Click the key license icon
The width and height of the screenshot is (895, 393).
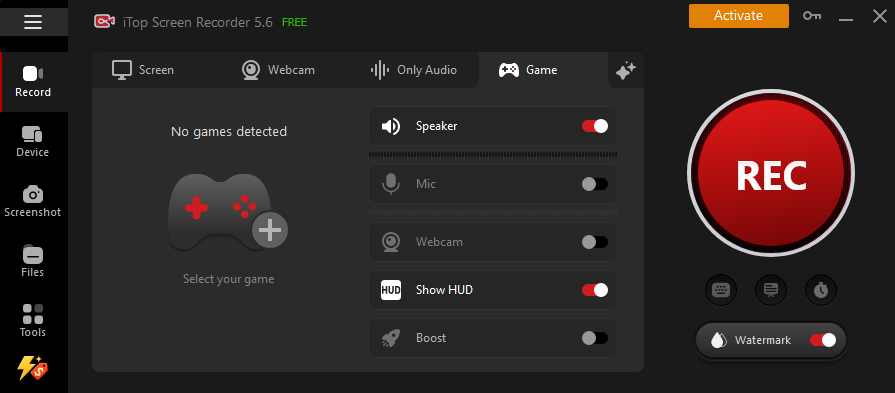tap(812, 16)
